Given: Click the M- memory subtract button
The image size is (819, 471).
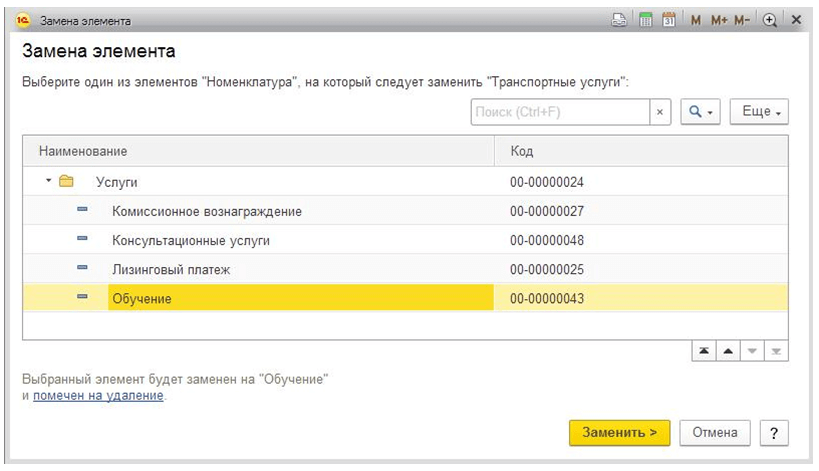Looking at the screenshot, I should (742, 20).
